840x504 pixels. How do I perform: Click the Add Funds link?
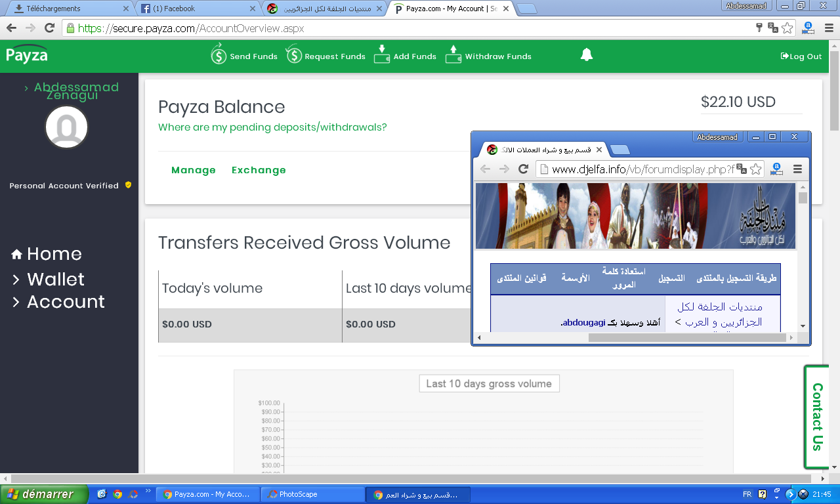[415, 56]
